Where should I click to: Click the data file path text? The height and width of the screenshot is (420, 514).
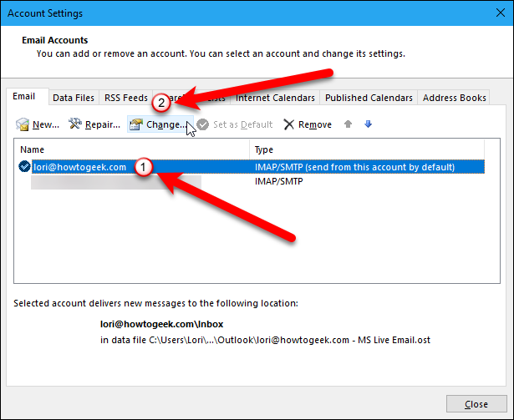tap(265, 340)
